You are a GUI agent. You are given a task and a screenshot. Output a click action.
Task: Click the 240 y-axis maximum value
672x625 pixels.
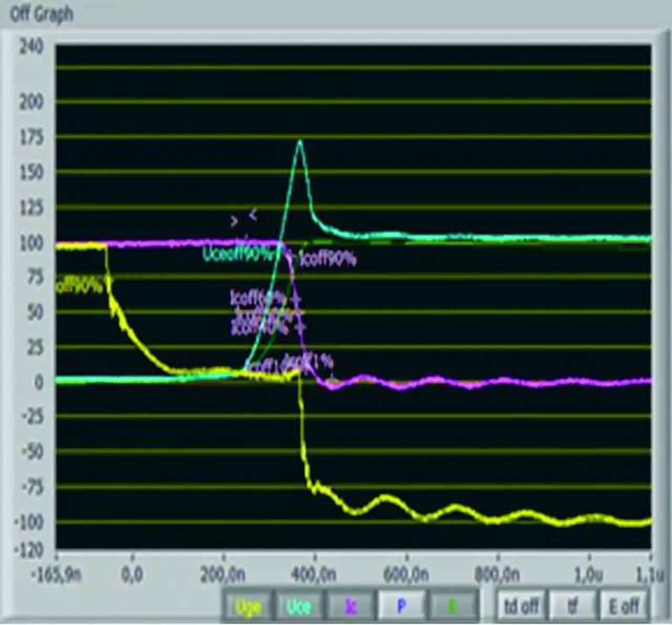pyautogui.click(x=31, y=47)
